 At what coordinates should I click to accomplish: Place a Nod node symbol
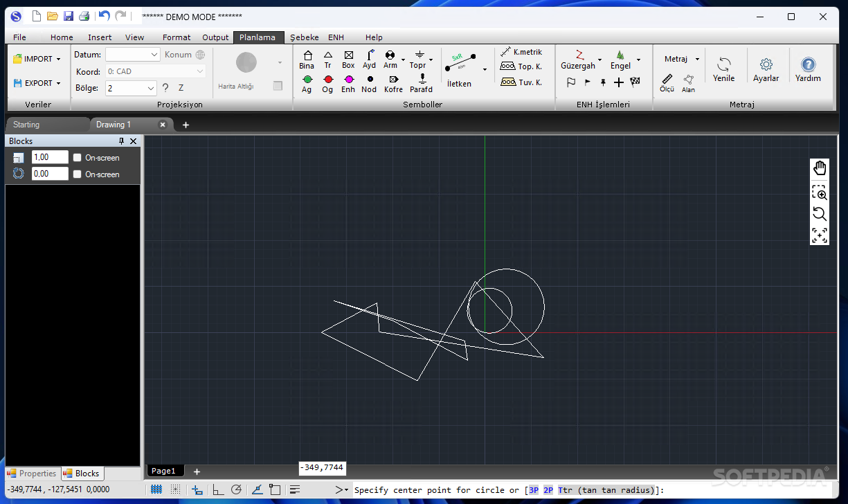(369, 84)
